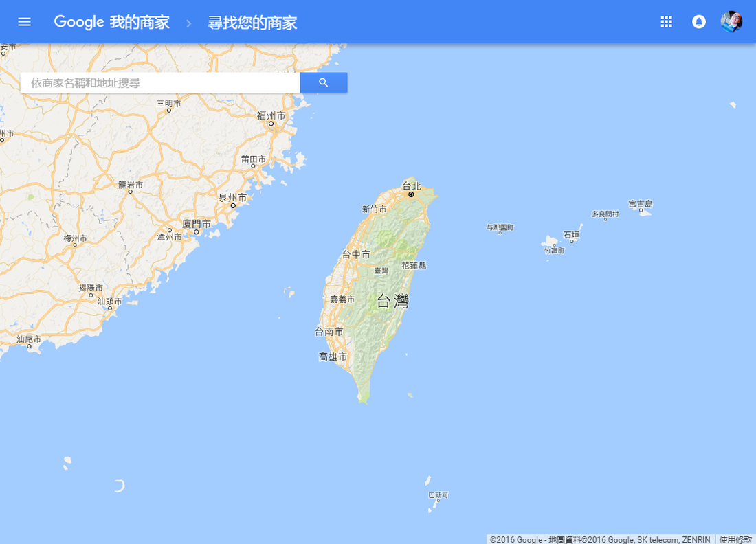756x544 pixels.
Task: Open the account profile avatar
Action: 731,22
